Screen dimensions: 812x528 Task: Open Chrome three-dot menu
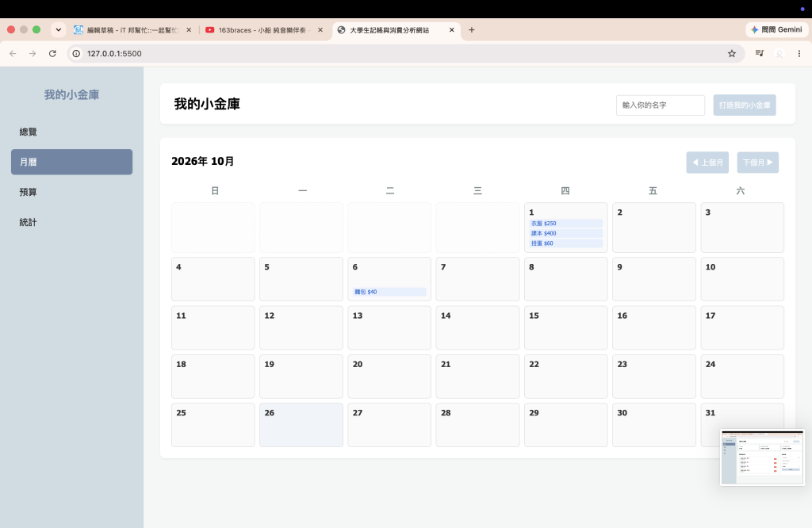799,53
